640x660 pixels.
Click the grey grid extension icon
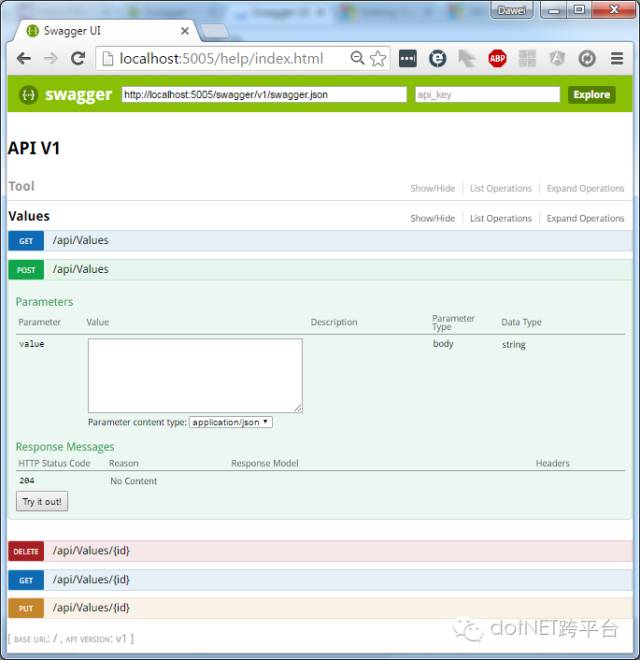pos(527,59)
